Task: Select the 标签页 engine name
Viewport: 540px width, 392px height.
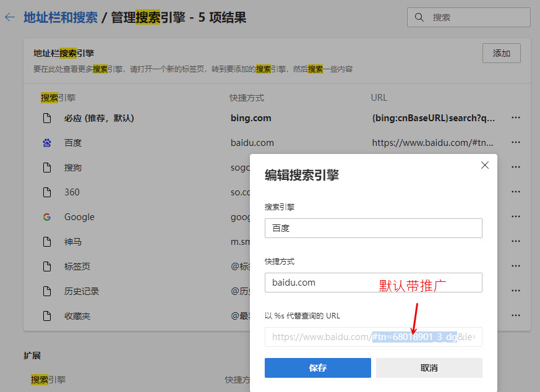Action: 77,266
